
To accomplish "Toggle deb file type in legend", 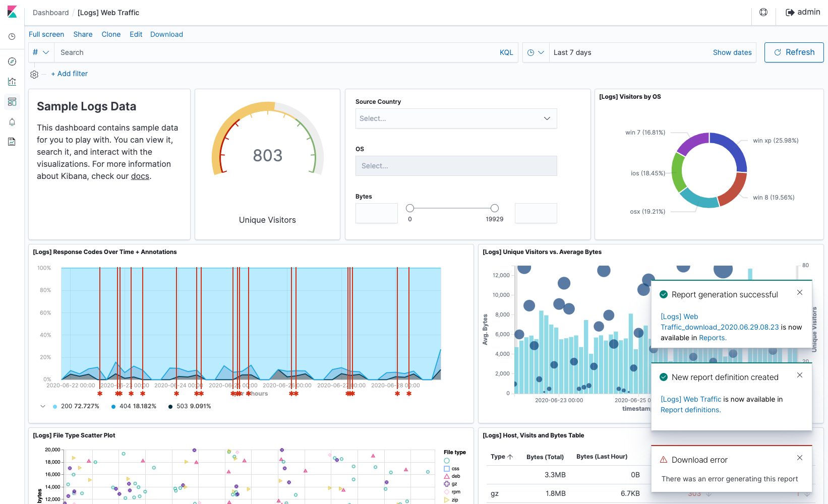I will click(452, 476).
